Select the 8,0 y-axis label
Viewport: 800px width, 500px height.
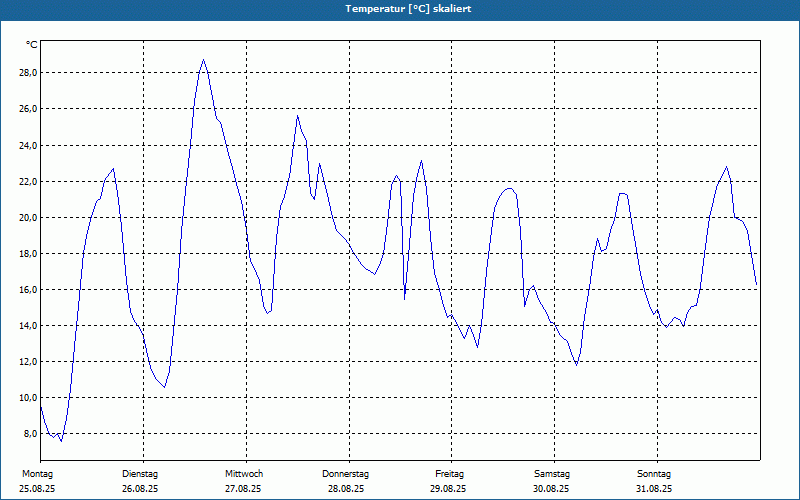[30, 434]
